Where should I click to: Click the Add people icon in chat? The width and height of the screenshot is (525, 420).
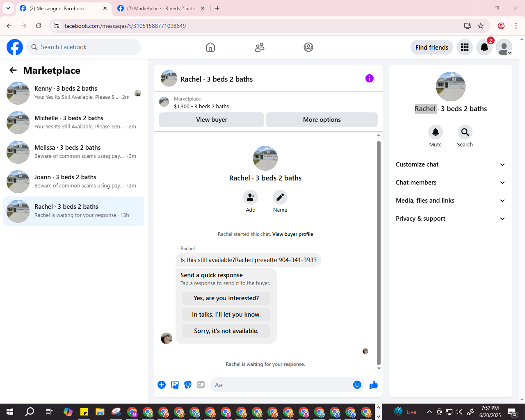[251, 197]
